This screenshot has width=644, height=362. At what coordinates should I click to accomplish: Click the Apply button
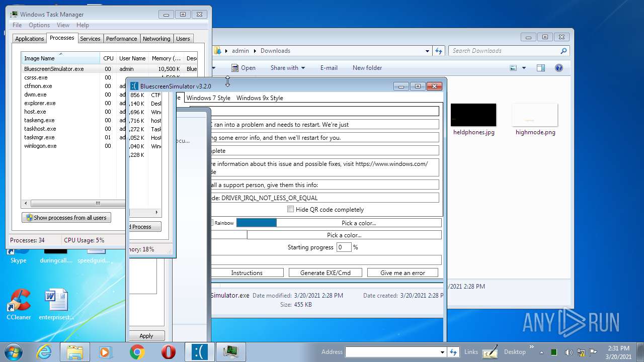(146, 336)
